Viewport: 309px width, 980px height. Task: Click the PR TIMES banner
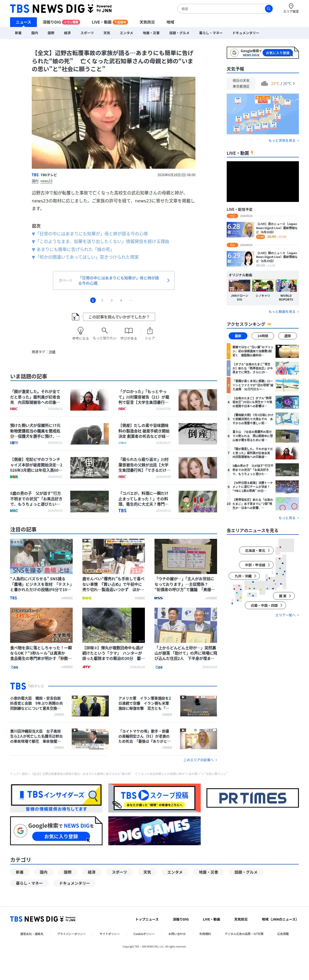click(253, 798)
